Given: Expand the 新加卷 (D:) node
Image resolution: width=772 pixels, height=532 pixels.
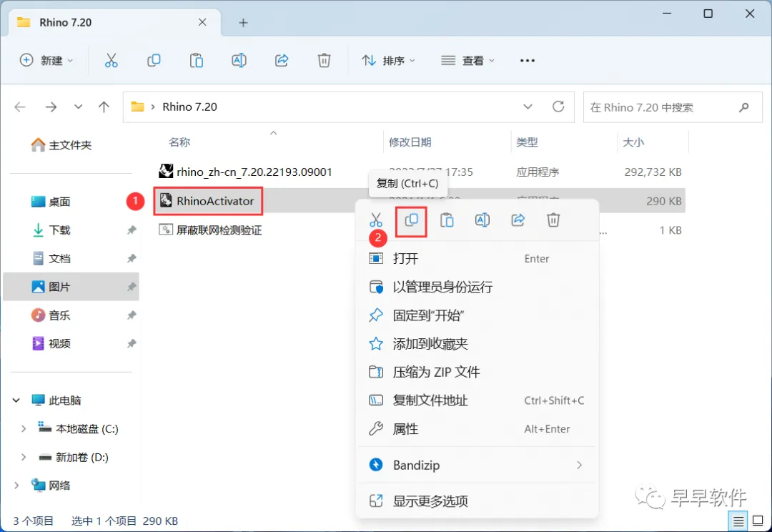Looking at the screenshot, I should click(x=23, y=458).
